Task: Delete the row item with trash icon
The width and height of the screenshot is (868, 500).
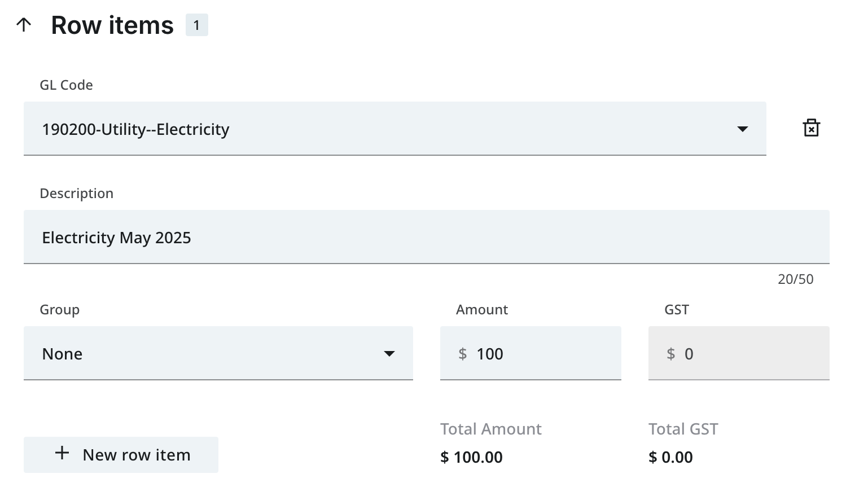Action: tap(811, 128)
